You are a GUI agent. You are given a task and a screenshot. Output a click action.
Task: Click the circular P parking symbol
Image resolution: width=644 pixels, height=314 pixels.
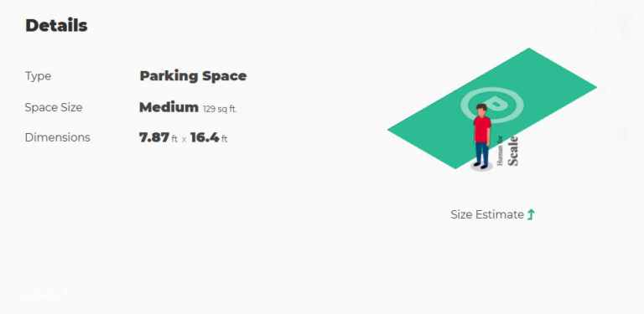[x=492, y=105]
